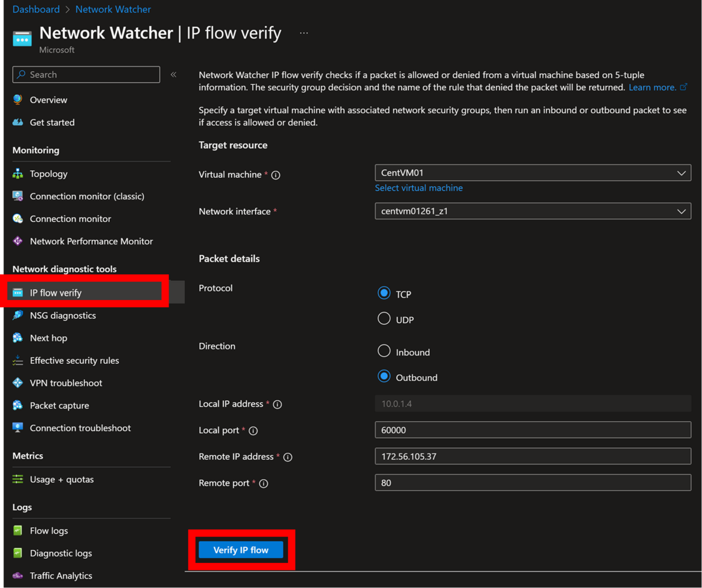Image resolution: width=702 pixels, height=588 pixels.
Task: Click info icon beside Local IP address
Action: pos(278,404)
